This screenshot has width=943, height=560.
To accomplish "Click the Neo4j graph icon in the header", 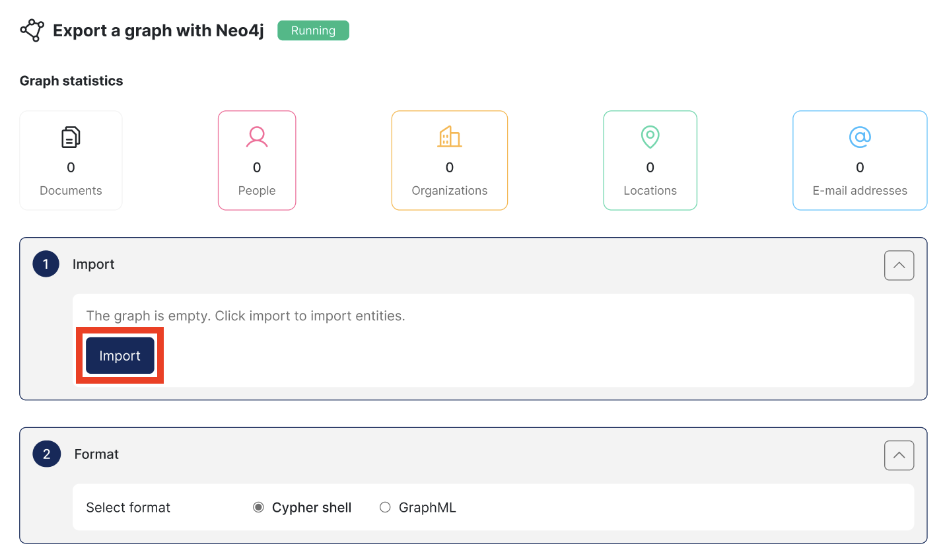I will tap(32, 30).
